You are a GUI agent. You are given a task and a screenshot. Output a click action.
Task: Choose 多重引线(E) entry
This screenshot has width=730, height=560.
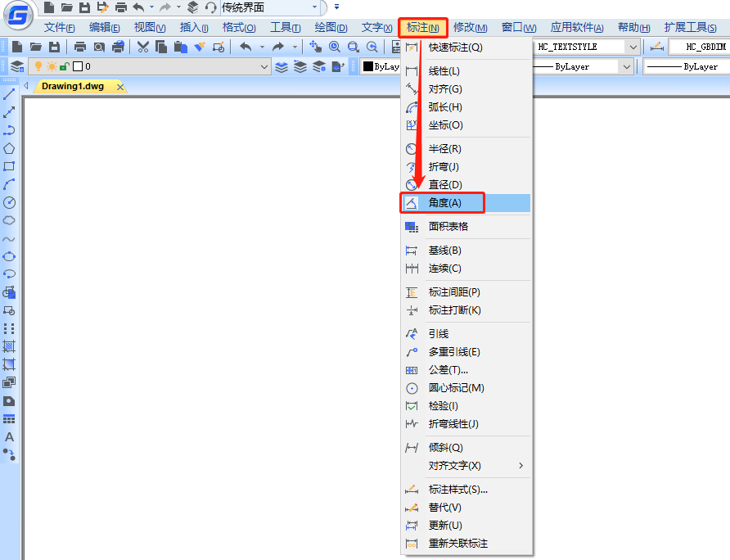click(466, 352)
